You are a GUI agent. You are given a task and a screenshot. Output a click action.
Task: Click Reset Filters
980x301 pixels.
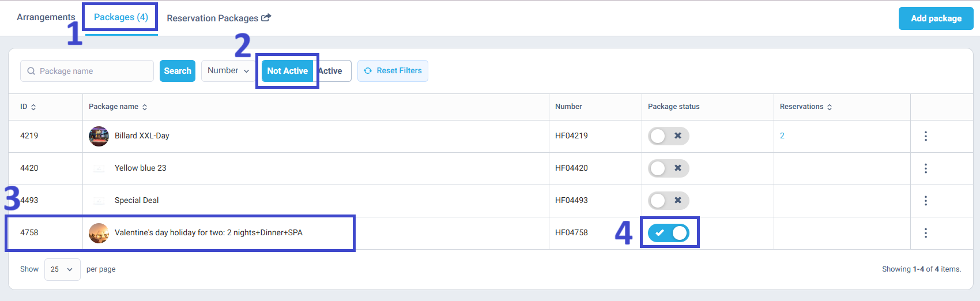(x=393, y=71)
